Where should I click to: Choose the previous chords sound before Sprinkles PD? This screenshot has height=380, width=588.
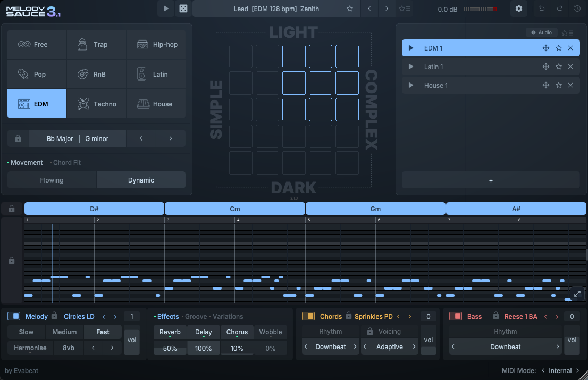[398, 317]
